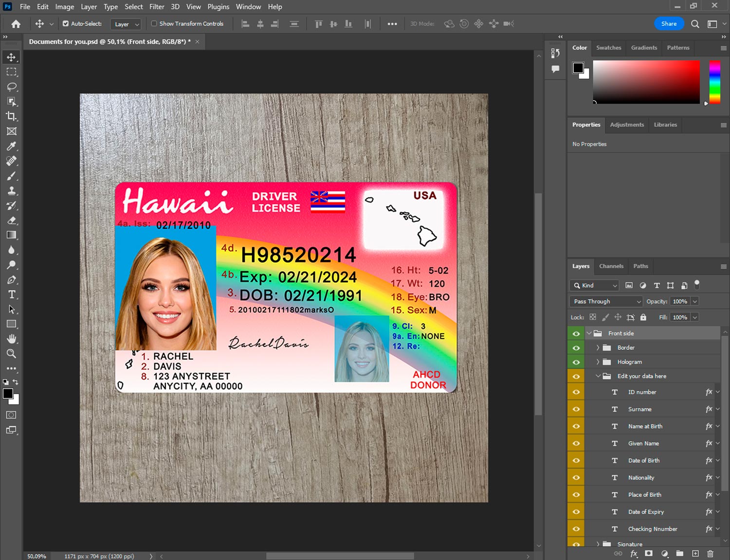Open the Pass Through blend mode dropdown
The height and width of the screenshot is (560, 730).
click(x=606, y=302)
